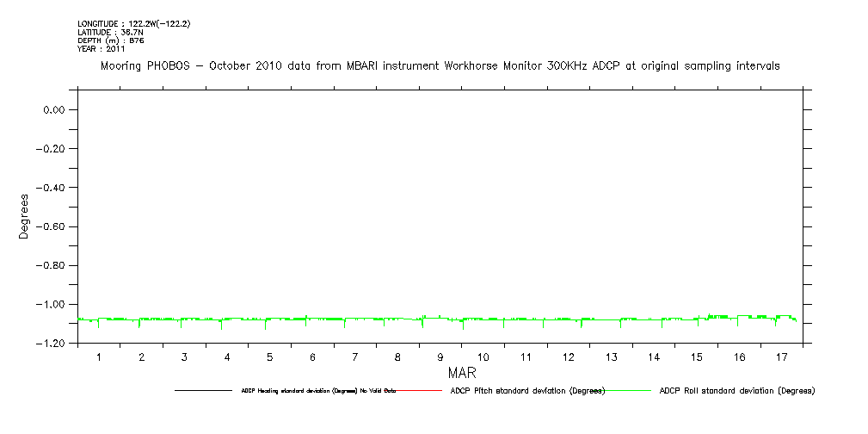868x434 pixels.
Task: Click the -1.00 y-axis tick label
Action: point(51,305)
